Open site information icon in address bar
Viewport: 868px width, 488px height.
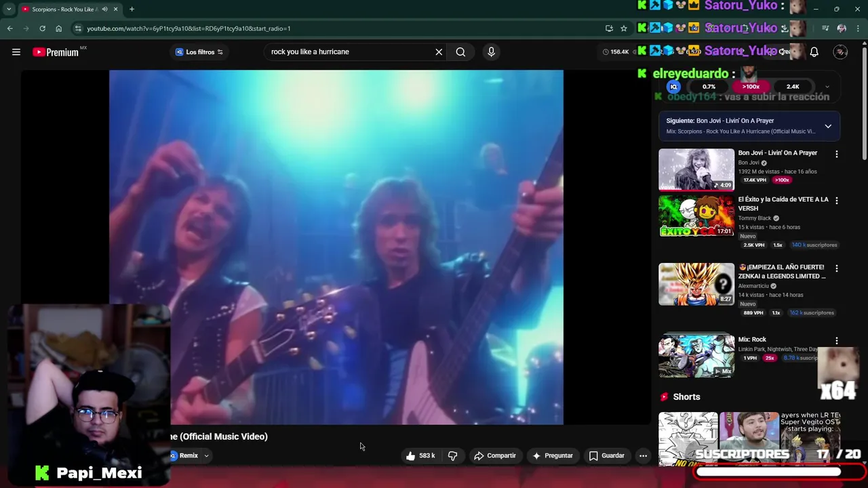tap(78, 28)
